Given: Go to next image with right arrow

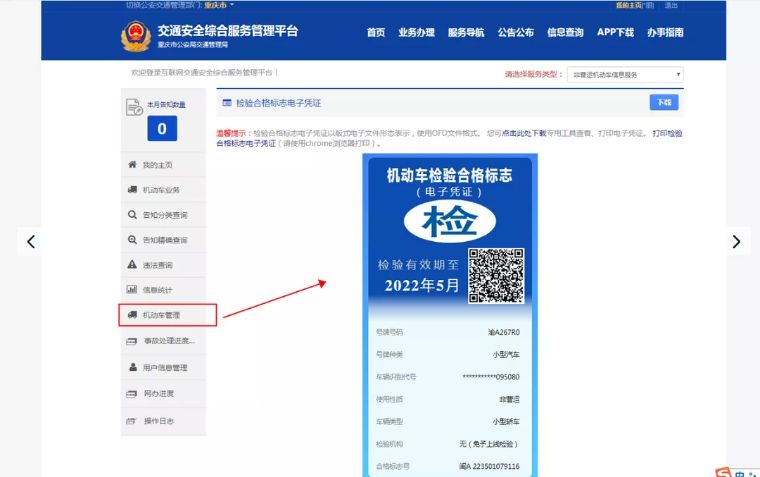Looking at the screenshot, I should pyautogui.click(x=736, y=241).
